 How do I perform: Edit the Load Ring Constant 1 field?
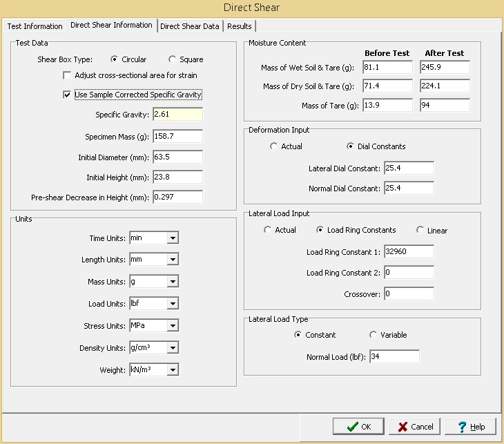pyautogui.click(x=408, y=252)
